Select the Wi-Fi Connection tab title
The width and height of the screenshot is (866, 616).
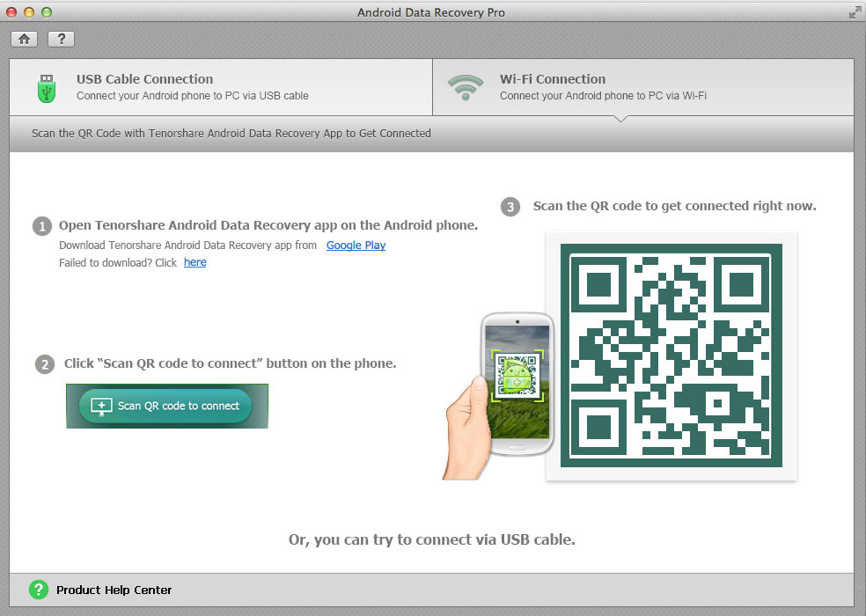[553, 79]
